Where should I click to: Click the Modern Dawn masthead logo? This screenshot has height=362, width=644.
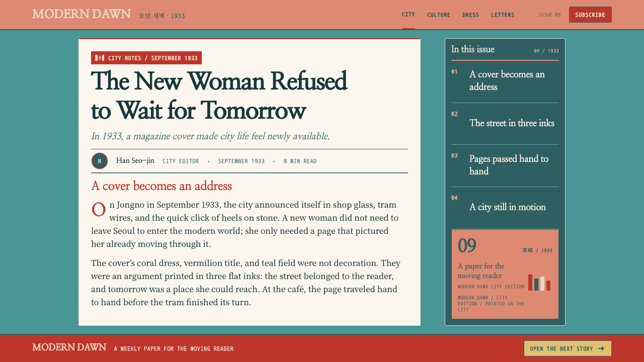pyautogui.click(x=82, y=14)
